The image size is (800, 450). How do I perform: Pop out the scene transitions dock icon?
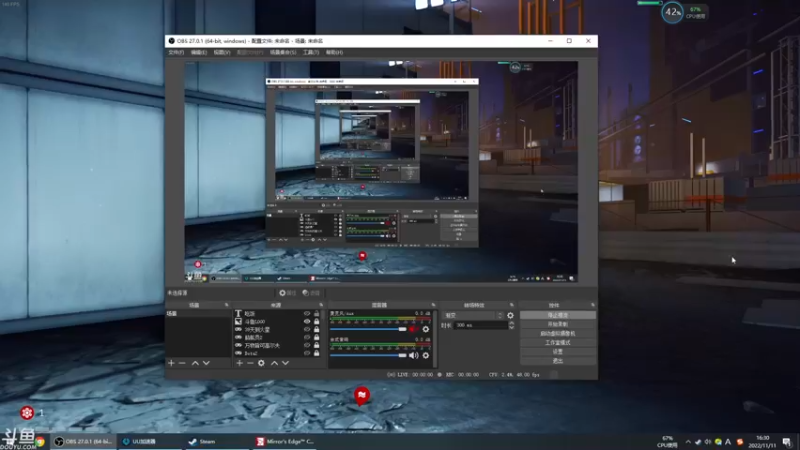512,305
